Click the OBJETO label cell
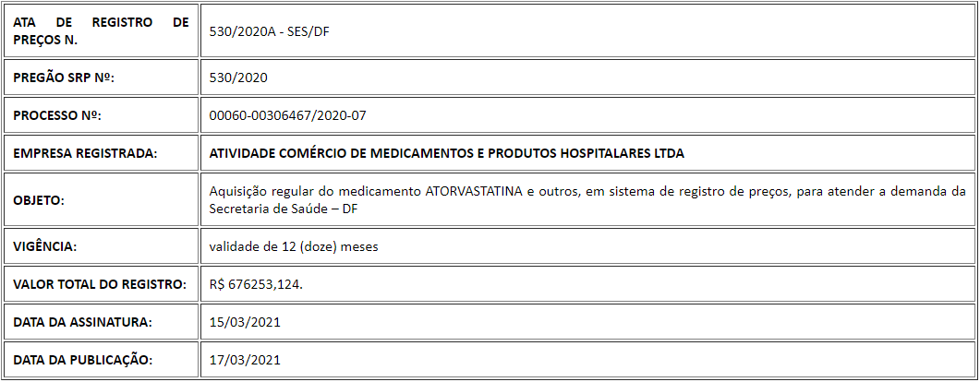 click(101, 200)
